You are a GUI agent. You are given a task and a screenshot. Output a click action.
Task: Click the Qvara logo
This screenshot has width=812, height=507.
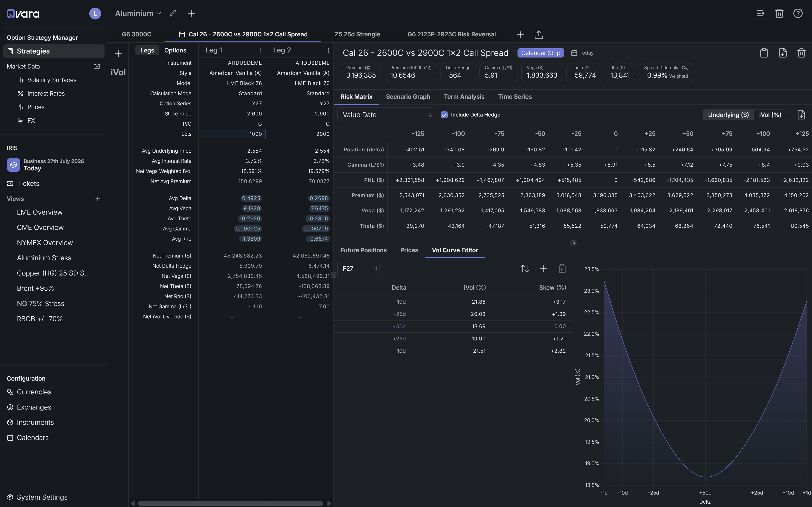(23, 14)
